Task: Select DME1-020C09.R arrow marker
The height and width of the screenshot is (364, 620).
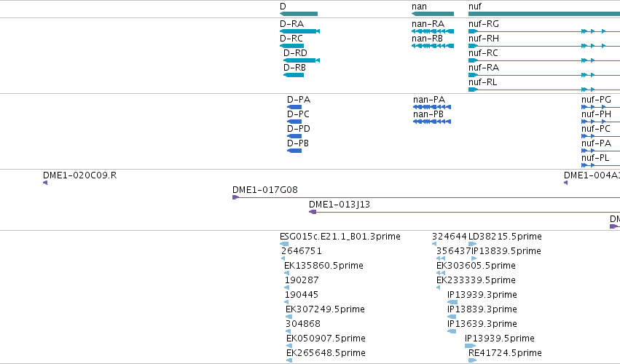Action: pos(45,183)
